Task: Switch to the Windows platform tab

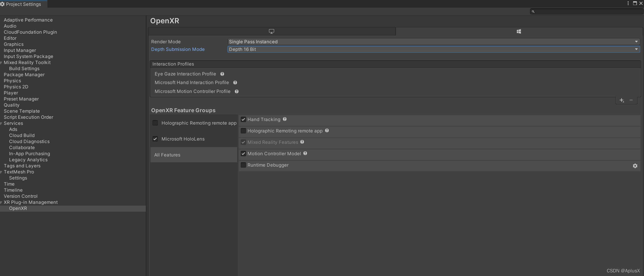Action: pos(519,31)
